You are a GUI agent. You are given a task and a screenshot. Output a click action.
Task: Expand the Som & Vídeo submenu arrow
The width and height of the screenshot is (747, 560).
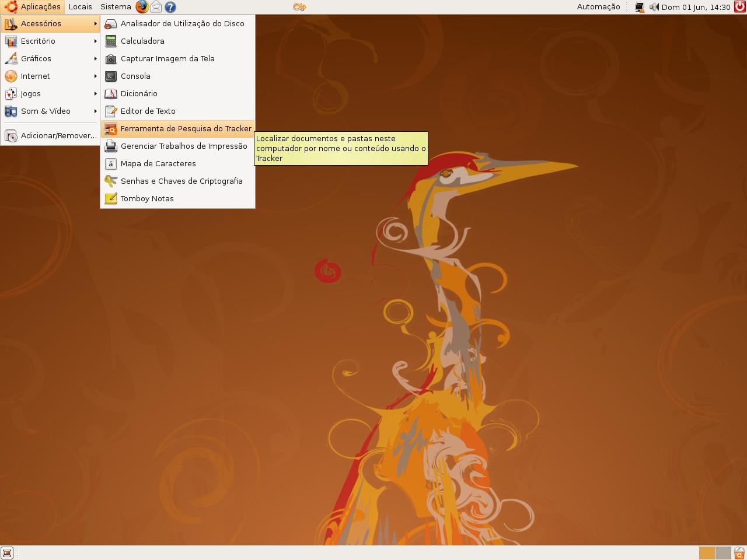pyautogui.click(x=95, y=111)
